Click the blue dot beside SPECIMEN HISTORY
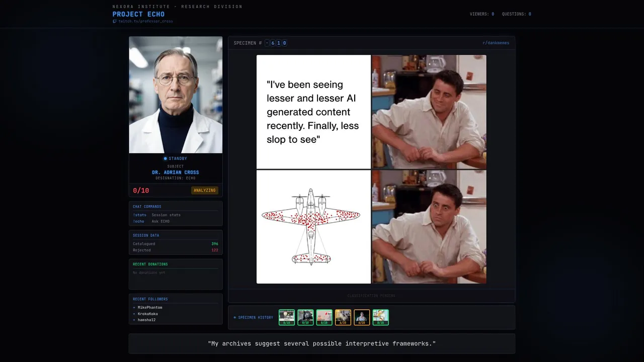The image size is (644, 362). point(234,317)
